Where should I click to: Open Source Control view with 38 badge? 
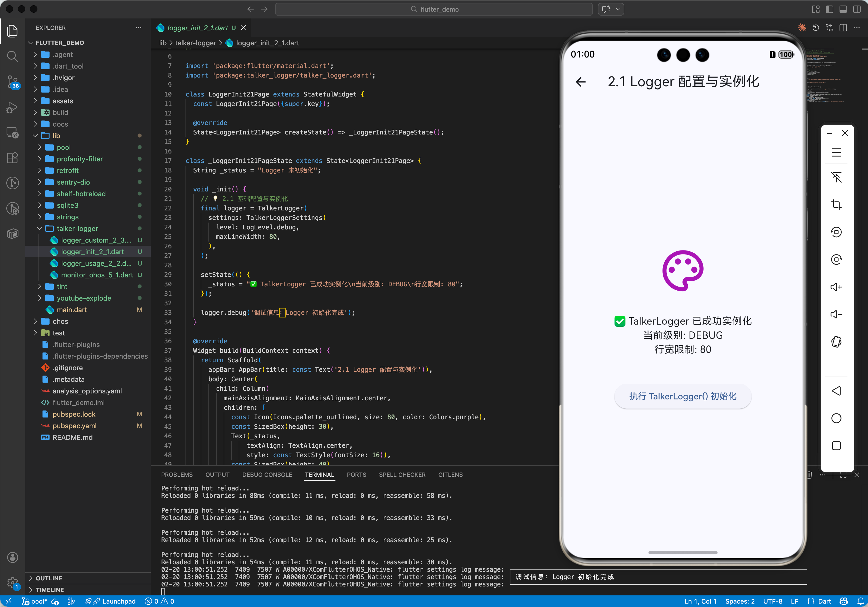tap(12, 82)
